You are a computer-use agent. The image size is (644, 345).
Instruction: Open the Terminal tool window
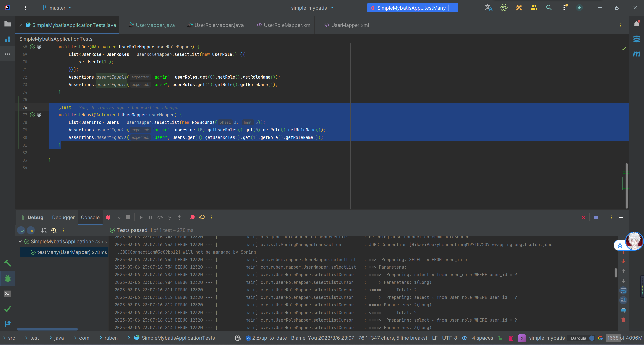coord(8,294)
